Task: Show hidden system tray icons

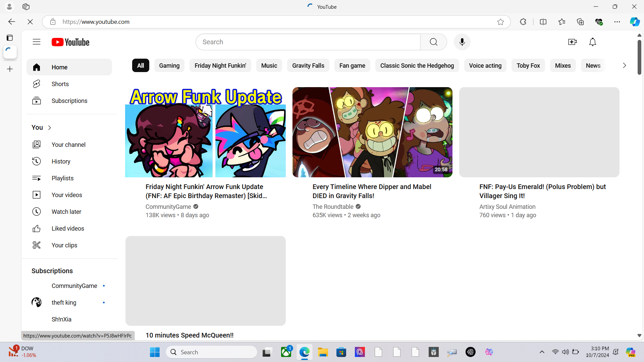Action: pyautogui.click(x=542, y=352)
